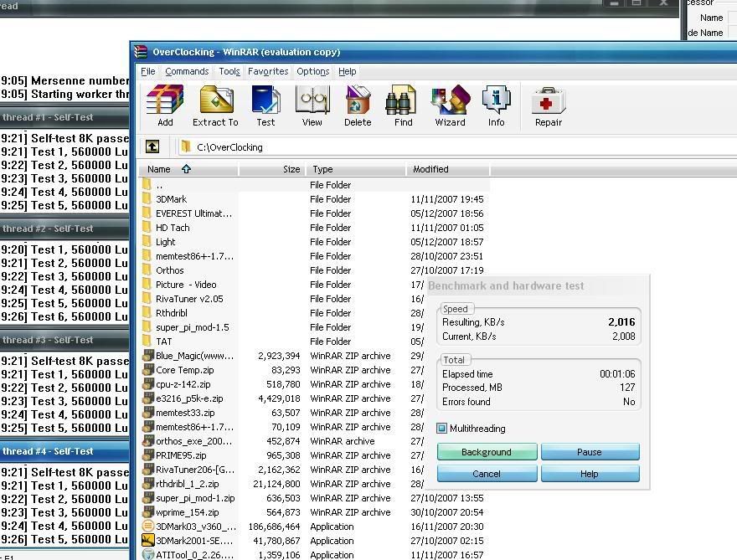The image size is (737, 560).
Task: Select the cpu-z-142.zip archive icon
Action: [148, 384]
